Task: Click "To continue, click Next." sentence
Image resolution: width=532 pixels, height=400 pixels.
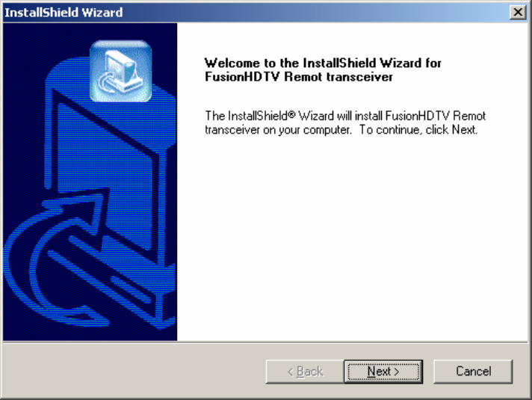Action: point(418,130)
